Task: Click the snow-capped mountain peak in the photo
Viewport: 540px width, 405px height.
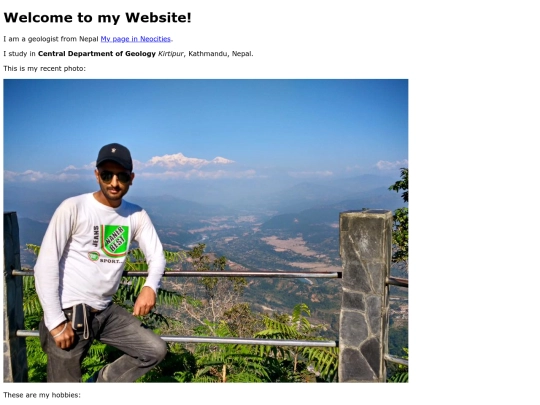Action: pos(188,160)
